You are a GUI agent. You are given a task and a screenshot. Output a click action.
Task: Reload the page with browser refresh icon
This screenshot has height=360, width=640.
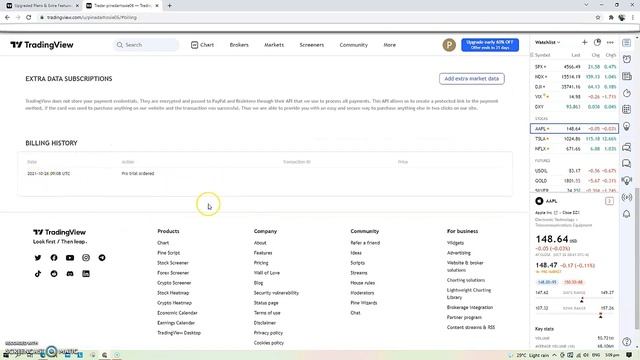(x=29, y=18)
